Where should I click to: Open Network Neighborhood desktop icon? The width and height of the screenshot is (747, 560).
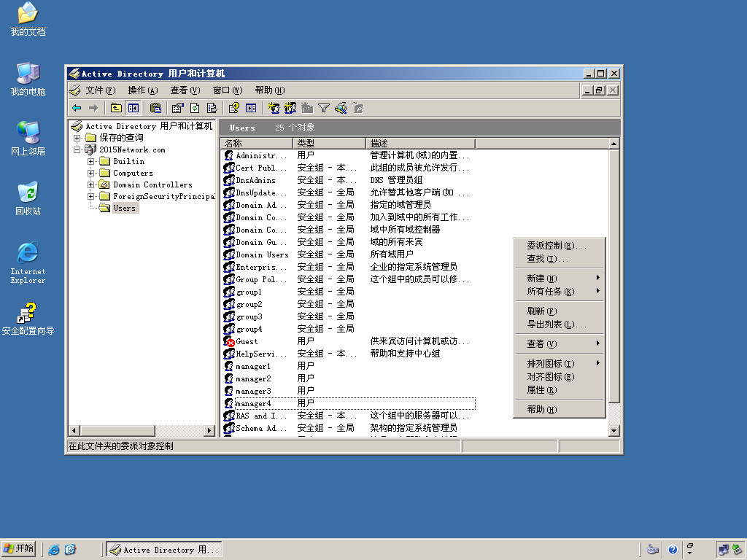click(28, 139)
